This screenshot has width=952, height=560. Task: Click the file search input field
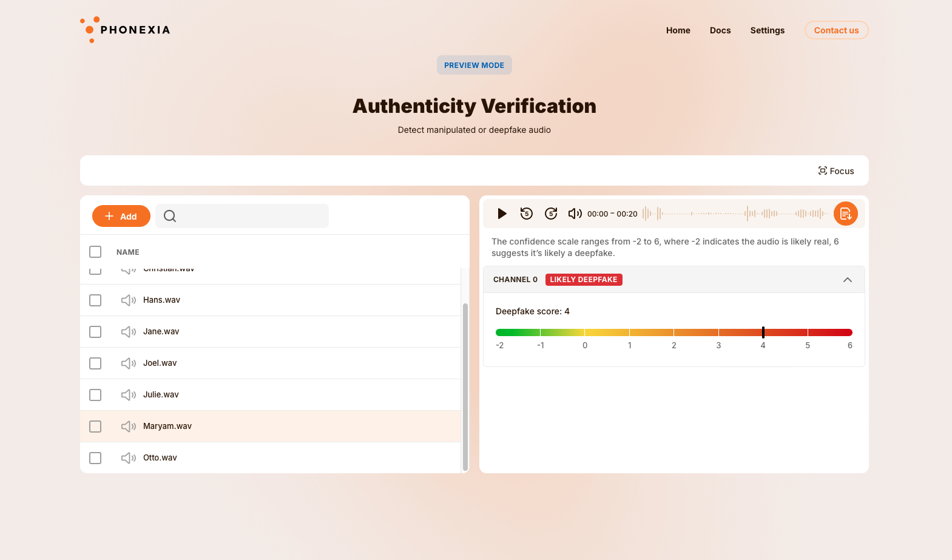coord(242,216)
